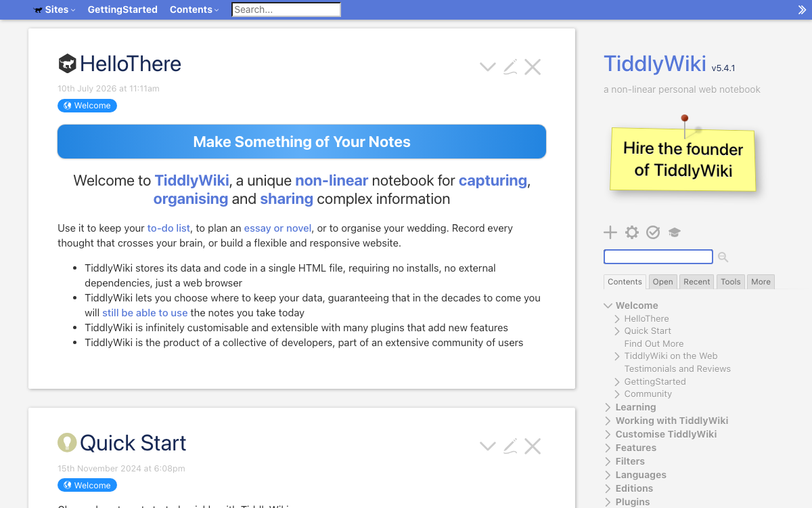Select the Contents sidebar tab
Image resolution: width=812 pixels, height=508 pixels.
tap(625, 282)
